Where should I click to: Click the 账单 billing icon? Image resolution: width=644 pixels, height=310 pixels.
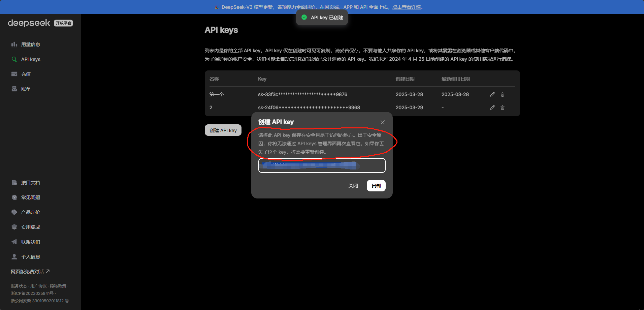[14, 89]
